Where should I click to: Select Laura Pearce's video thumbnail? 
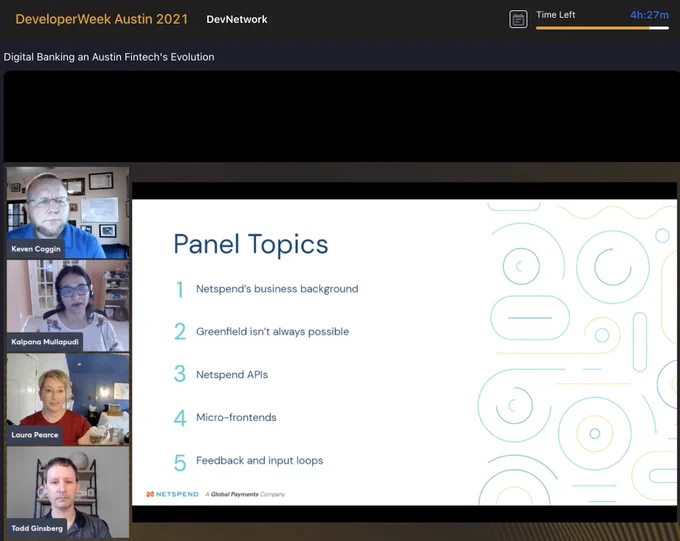(x=68, y=399)
